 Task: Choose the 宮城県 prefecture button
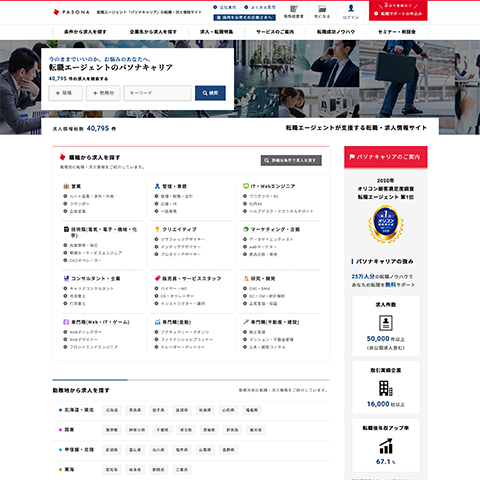tap(182, 410)
